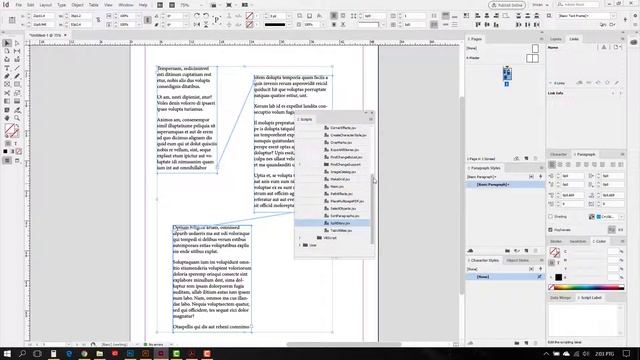Click Delete selected pages trash icon

(x=536, y=158)
